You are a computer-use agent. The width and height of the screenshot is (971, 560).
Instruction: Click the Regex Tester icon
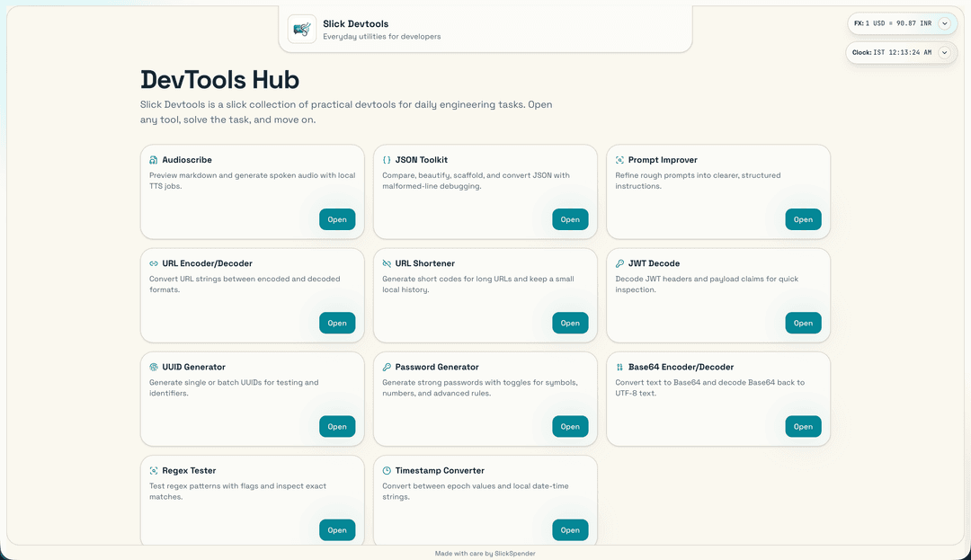(152, 470)
